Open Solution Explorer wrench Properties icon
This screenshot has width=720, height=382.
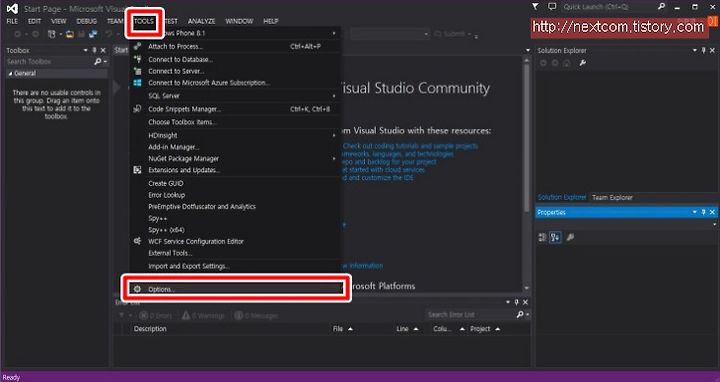(x=583, y=63)
